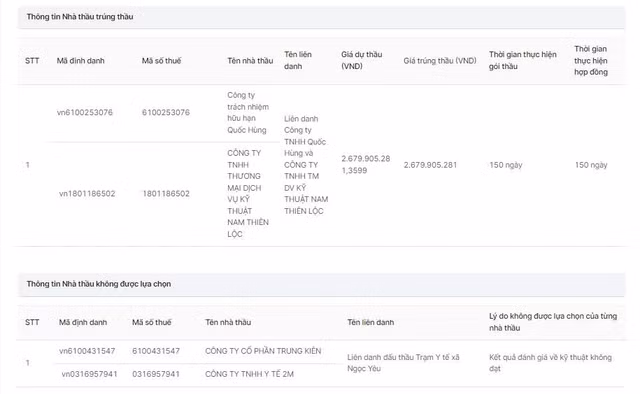
Task: Click joint venture name 'Liên danh Công ty TNHH Quốc Hùng'
Action: click(306, 165)
